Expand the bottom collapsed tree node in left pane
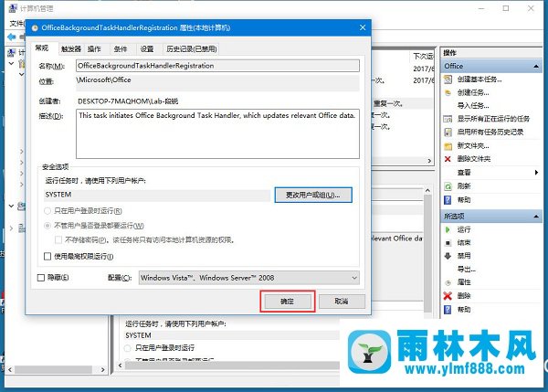Image resolution: width=548 pixels, height=392 pixels. point(11,228)
